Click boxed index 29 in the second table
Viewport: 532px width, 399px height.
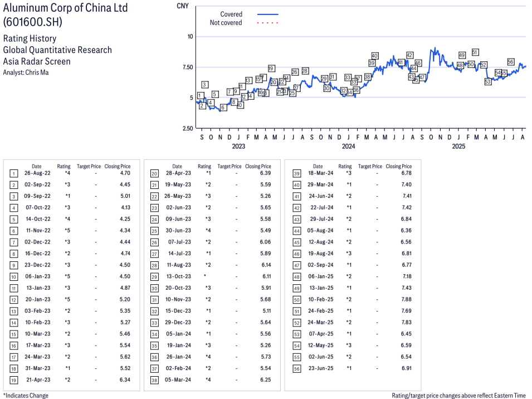click(x=154, y=277)
